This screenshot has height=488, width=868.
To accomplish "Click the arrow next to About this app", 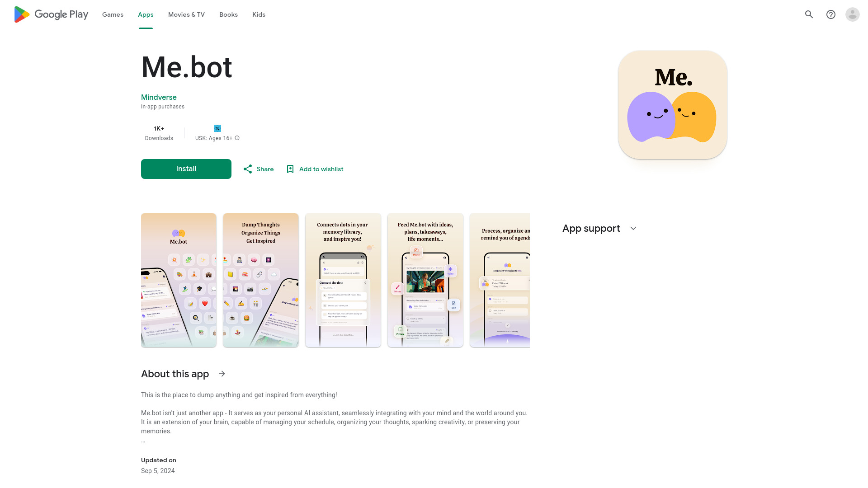I will (x=221, y=374).
